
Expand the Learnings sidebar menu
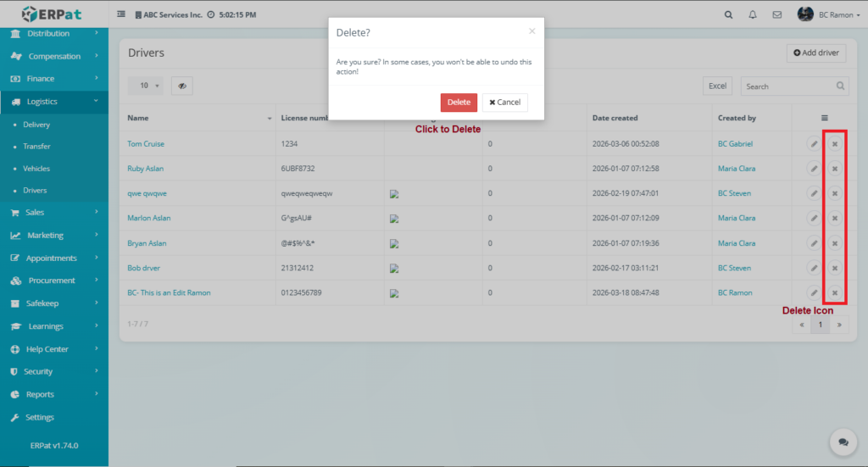tap(54, 326)
